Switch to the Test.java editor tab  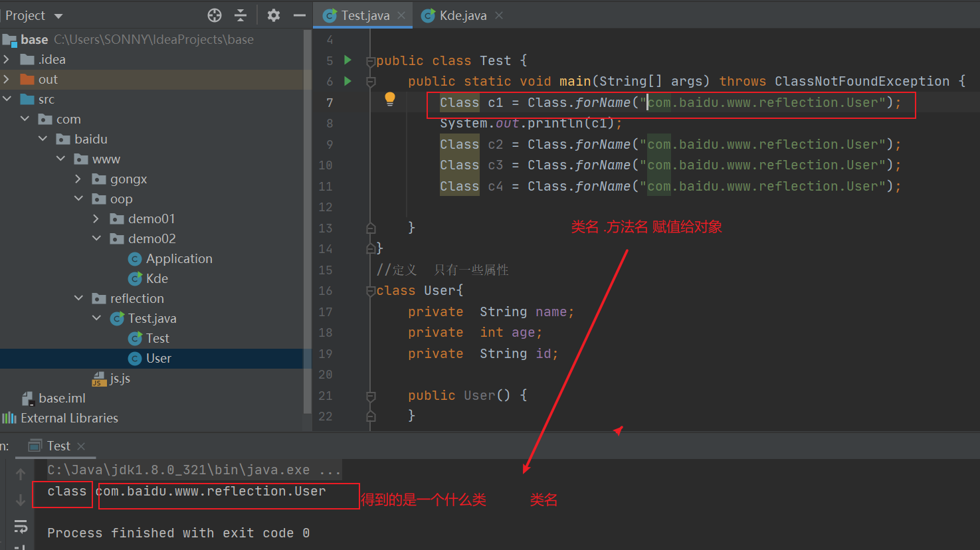tap(364, 15)
